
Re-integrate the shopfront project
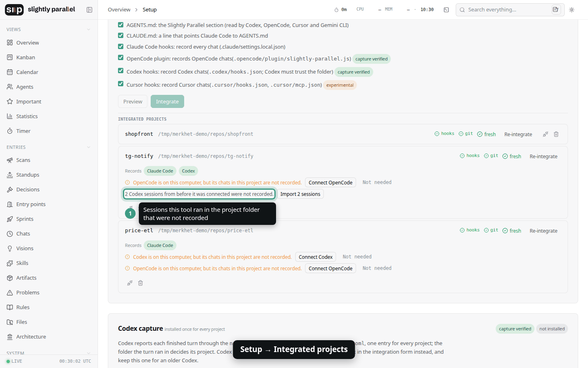(x=518, y=134)
